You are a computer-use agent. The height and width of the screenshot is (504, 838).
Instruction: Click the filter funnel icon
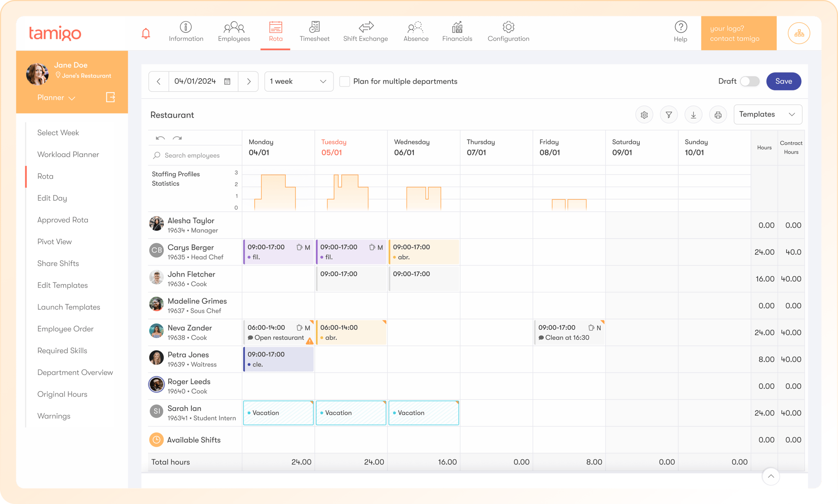tap(669, 115)
